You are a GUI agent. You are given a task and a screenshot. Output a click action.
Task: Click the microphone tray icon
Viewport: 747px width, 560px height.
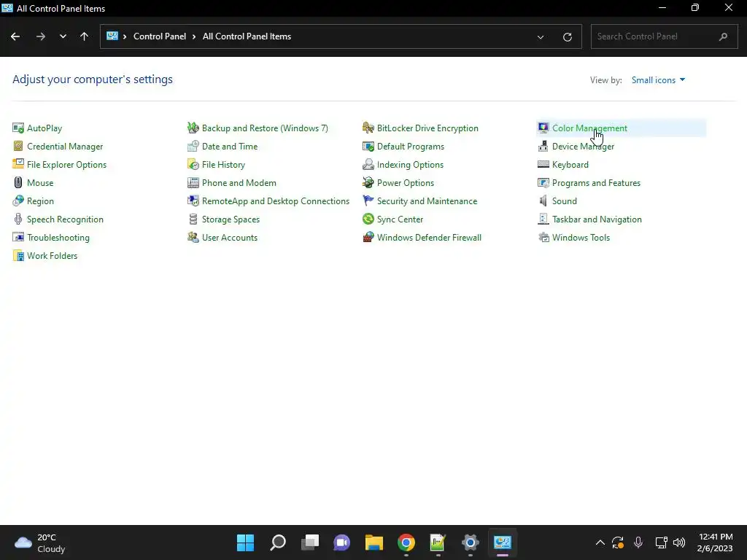tap(638, 542)
